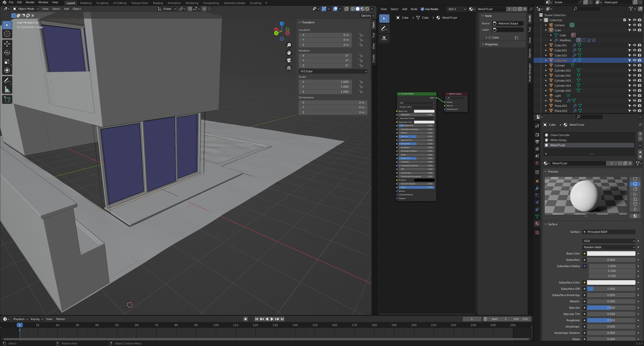
Task: Toggle Color checkbox in Node panel
Action: pos(490,38)
